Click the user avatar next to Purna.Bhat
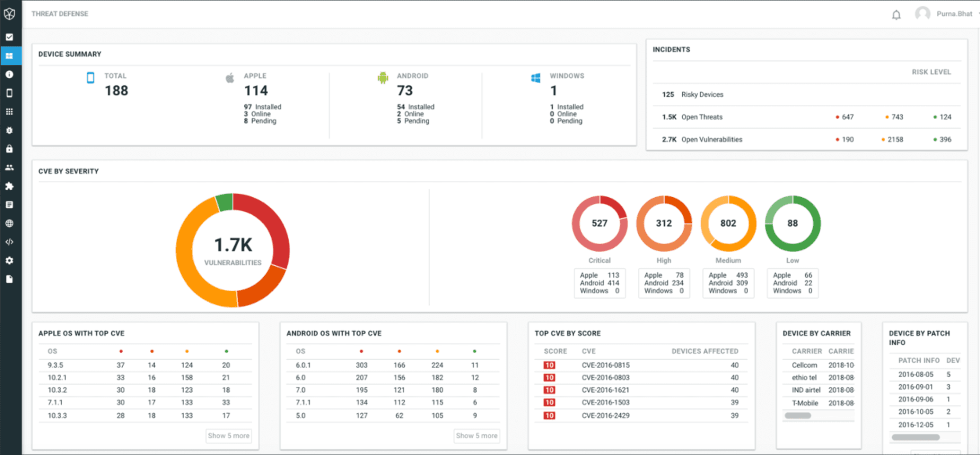 (x=923, y=14)
